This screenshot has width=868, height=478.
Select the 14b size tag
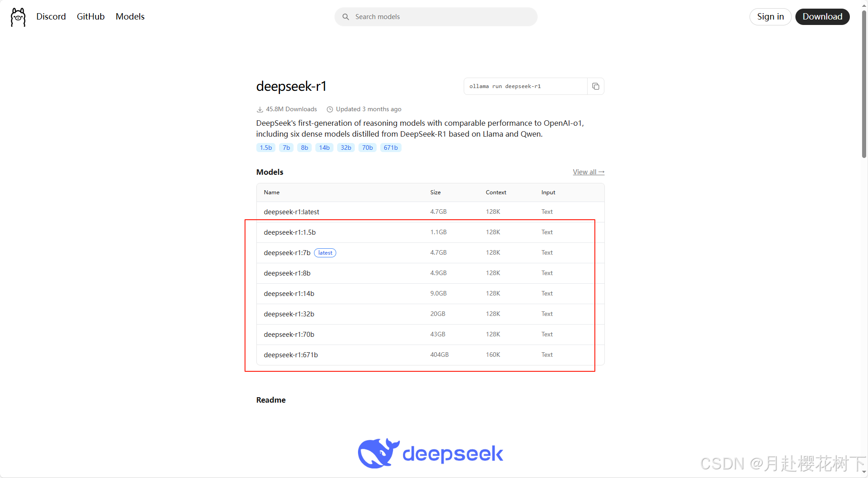coord(324,148)
